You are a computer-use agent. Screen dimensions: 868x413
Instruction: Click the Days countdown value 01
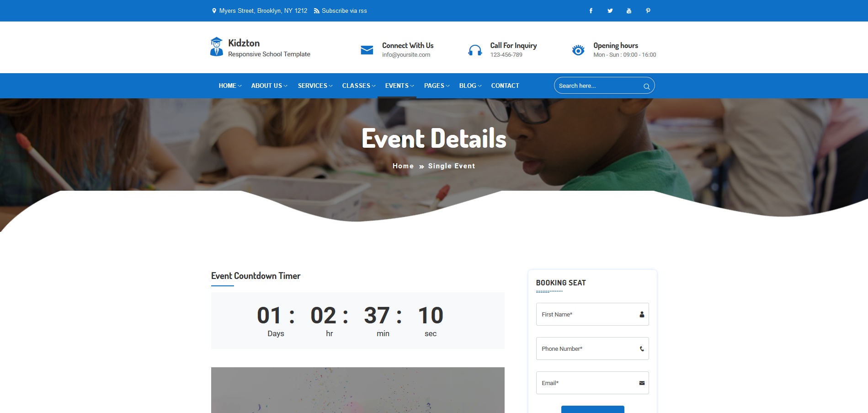pos(269,315)
